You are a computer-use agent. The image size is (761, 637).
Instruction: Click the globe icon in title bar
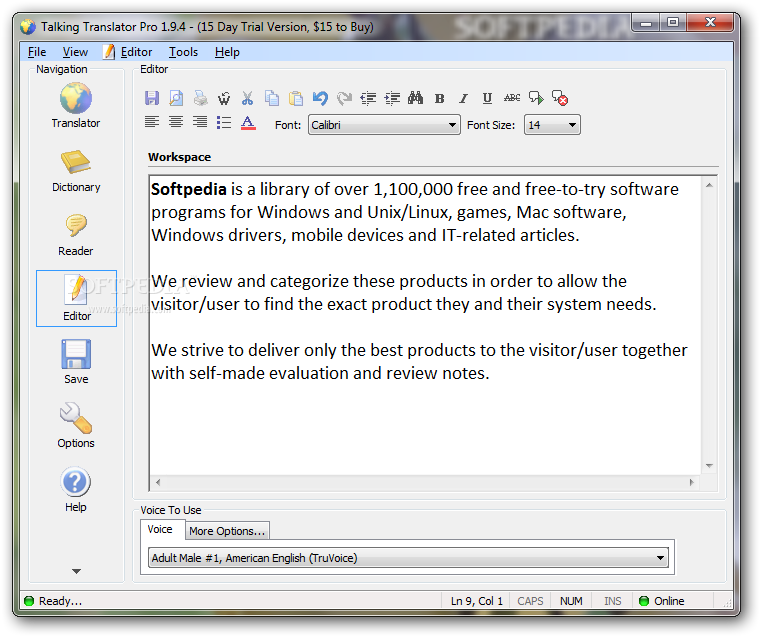pyautogui.click(x=28, y=27)
